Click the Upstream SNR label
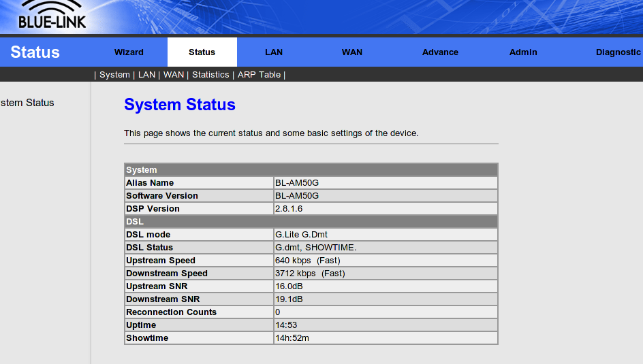Image resolution: width=643 pixels, height=364 pixels. coord(157,286)
